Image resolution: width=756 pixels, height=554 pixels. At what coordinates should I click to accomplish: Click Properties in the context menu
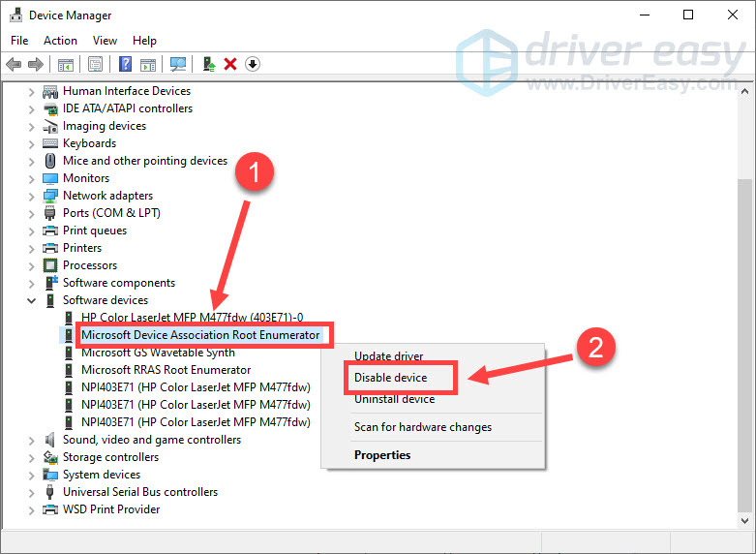[382, 455]
